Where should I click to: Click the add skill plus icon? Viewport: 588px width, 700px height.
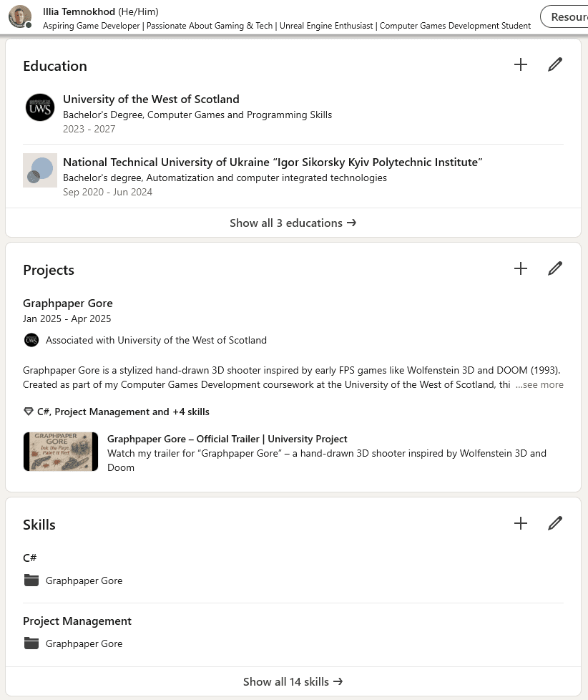[521, 523]
